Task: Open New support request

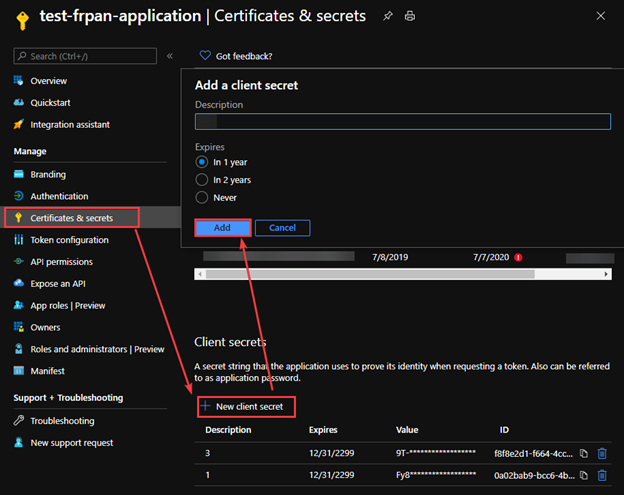Action: [72, 442]
